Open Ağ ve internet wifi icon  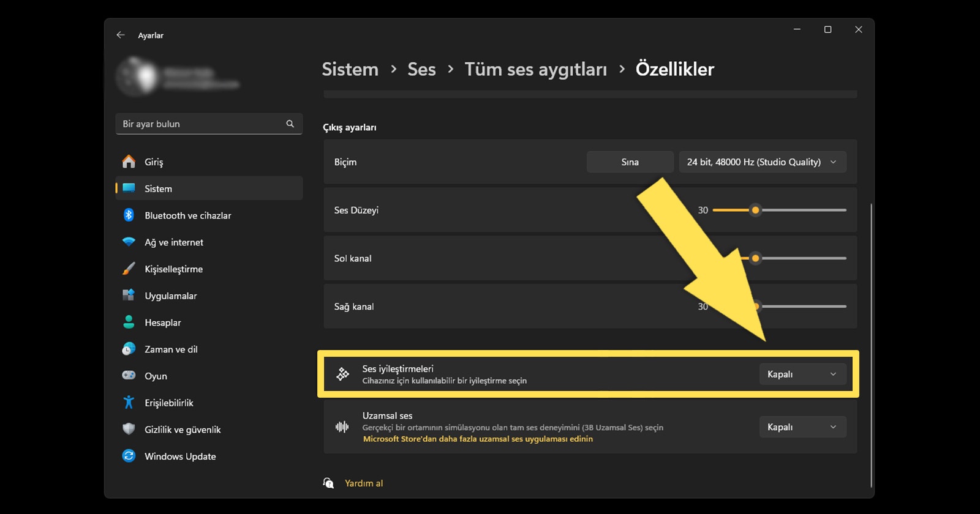point(129,242)
